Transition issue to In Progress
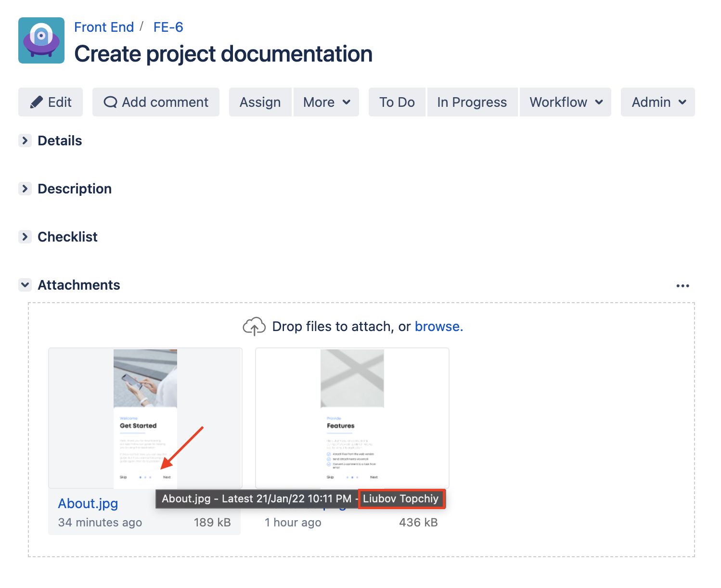Viewport: 721px width, 588px height. pos(472,102)
